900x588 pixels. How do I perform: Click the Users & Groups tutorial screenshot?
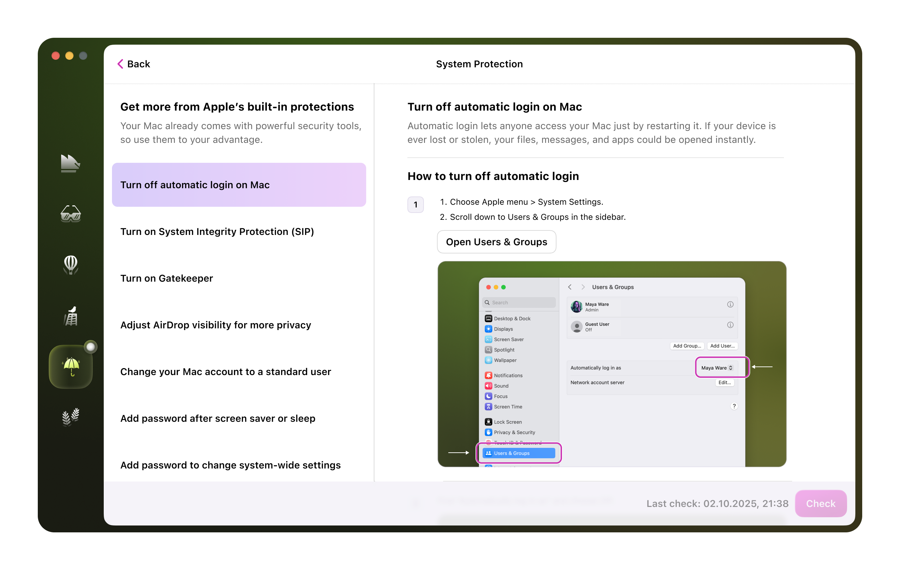coord(611,364)
